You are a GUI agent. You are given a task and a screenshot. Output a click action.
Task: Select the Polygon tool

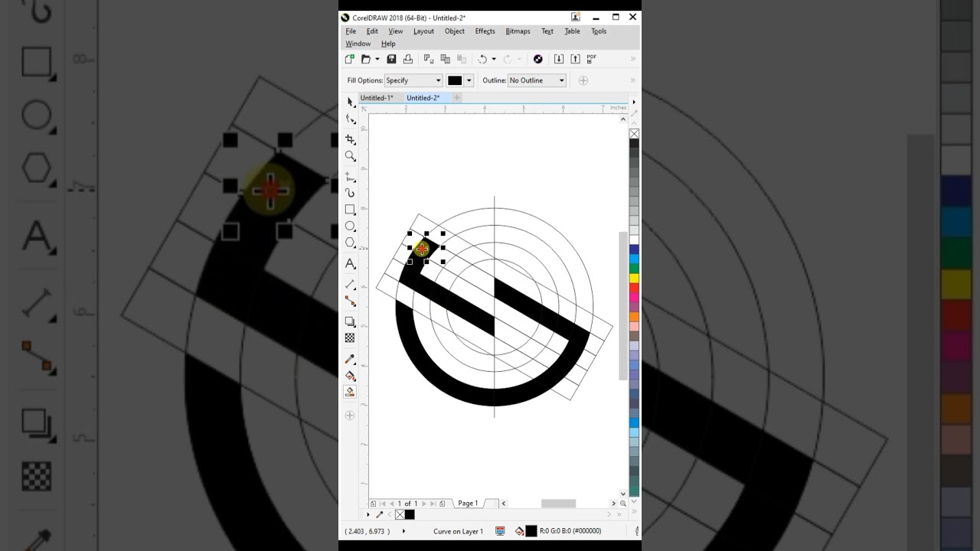click(350, 243)
